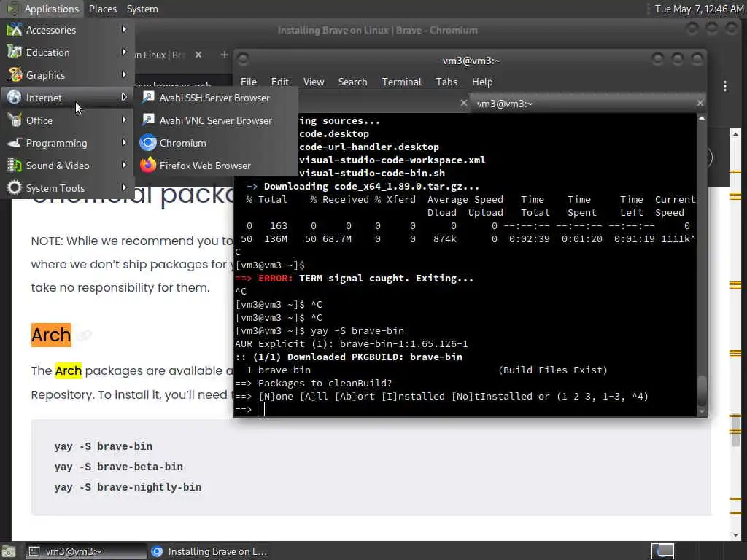Select Avahi SSH Server Browser entry

[x=217, y=98]
